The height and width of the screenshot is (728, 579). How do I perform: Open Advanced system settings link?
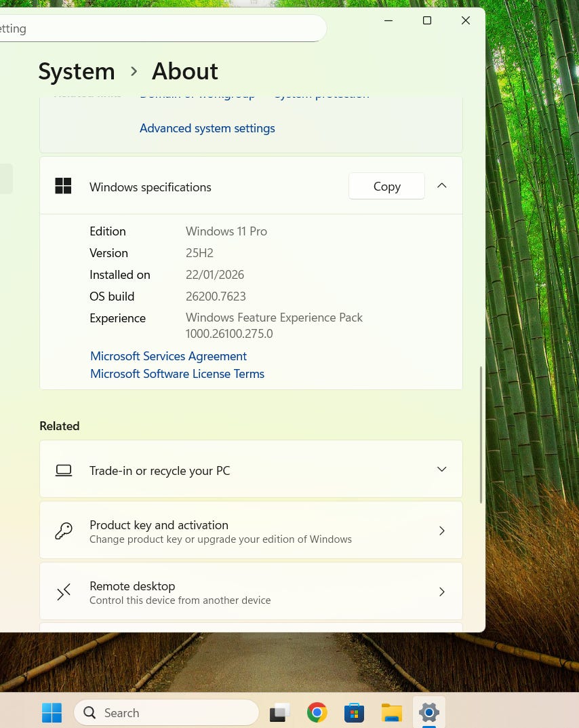click(x=207, y=128)
